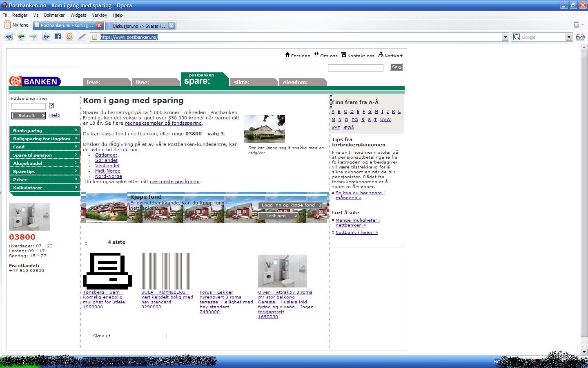Click the Postbanken logo
This screenshot has height=368, width=588.
coord(35,81)
